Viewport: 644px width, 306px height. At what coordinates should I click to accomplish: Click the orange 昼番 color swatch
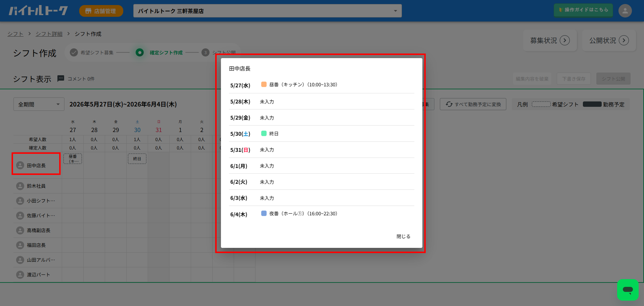(264, 84)
